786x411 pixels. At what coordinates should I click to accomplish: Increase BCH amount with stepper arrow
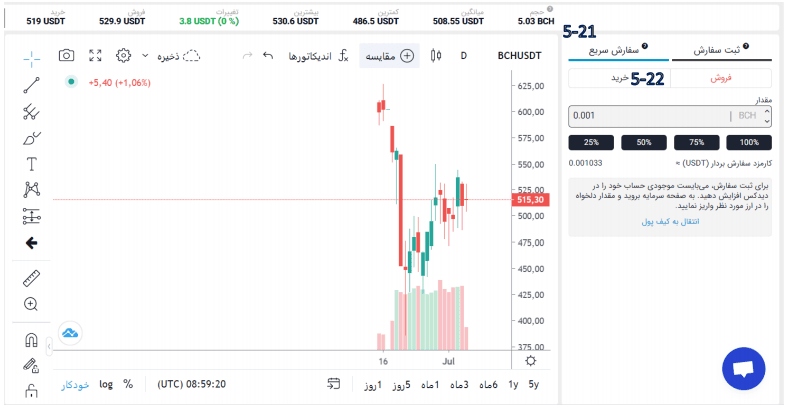[767, 112]
